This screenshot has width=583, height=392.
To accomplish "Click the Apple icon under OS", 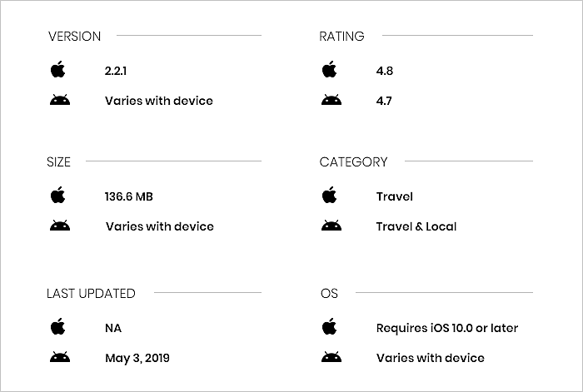I will pyautogui.click(x=330, y=326).
